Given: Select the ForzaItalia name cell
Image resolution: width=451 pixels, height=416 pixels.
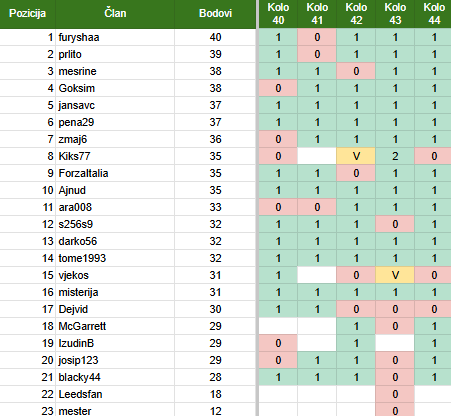Looking at the screenshot, I should 115,173.
